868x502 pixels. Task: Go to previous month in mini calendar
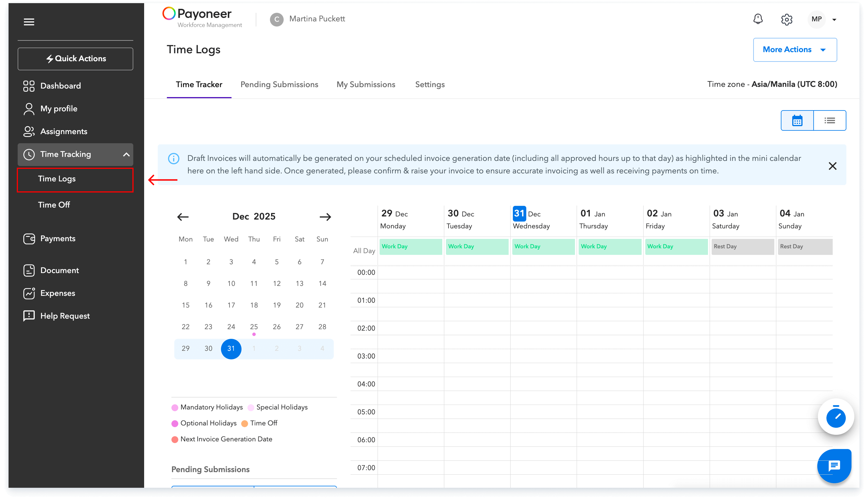[x=183, y=217]
